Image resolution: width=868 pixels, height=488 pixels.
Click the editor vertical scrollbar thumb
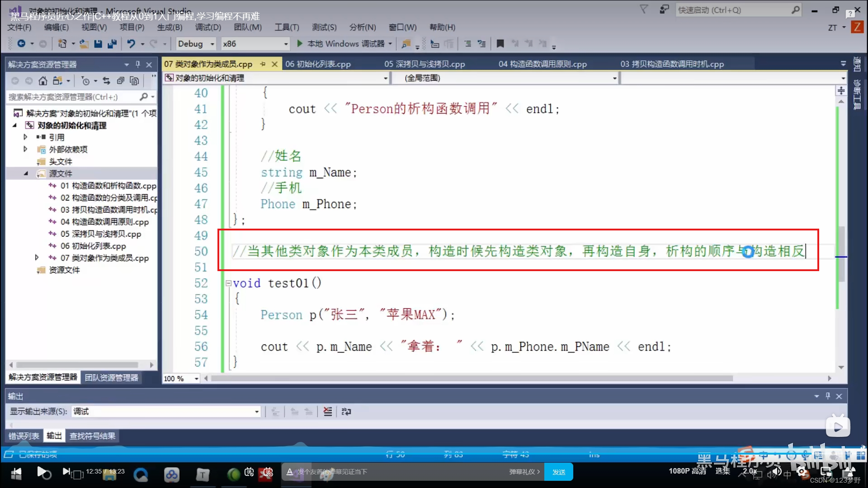point(841,253)
